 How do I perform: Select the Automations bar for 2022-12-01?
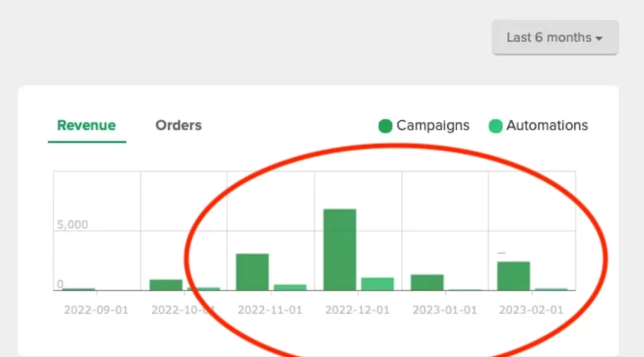pyautogui.click(x=377, y=284)
